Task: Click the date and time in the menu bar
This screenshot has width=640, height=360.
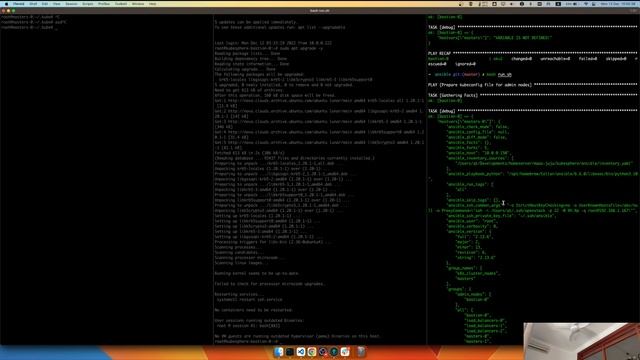Action: click(619, 4)
